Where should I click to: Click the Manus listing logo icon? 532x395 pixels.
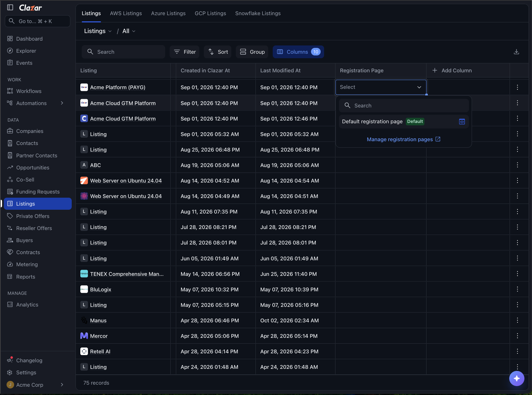(x=84, y=320)
